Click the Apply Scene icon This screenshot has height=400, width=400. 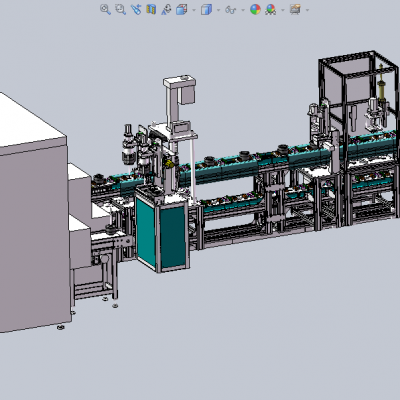271,9
